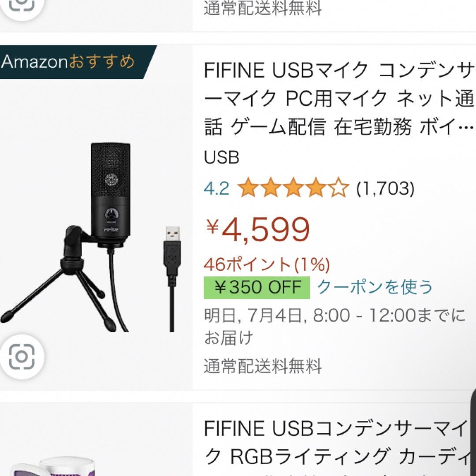Click the クーポンを使う link

pyautogui.click(x=375, y=287)
